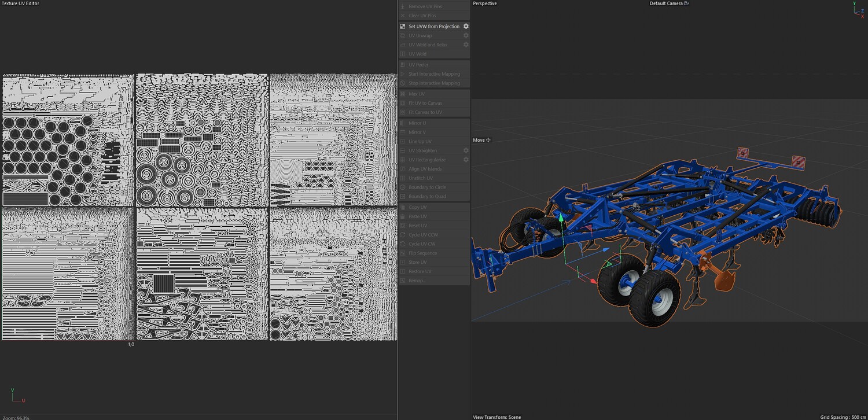This screenshot has width=868, height=420.
Task: Click the green Y-axis move handle on the model
Action: click(560, 219)
